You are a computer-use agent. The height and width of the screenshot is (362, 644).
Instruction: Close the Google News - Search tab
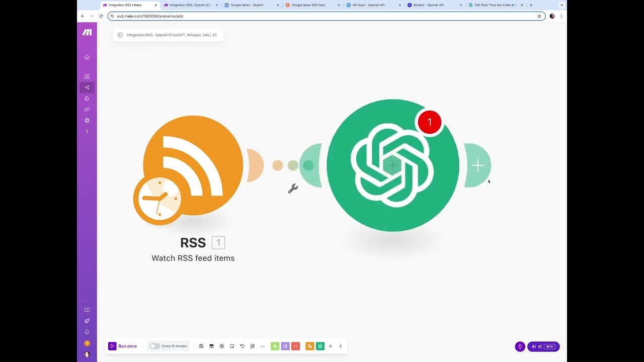278,5
